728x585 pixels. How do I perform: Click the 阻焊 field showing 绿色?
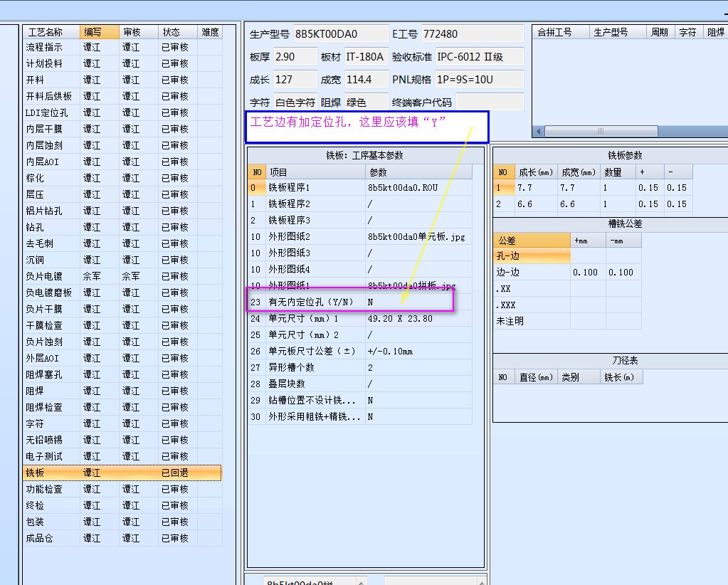coord(366,102)
